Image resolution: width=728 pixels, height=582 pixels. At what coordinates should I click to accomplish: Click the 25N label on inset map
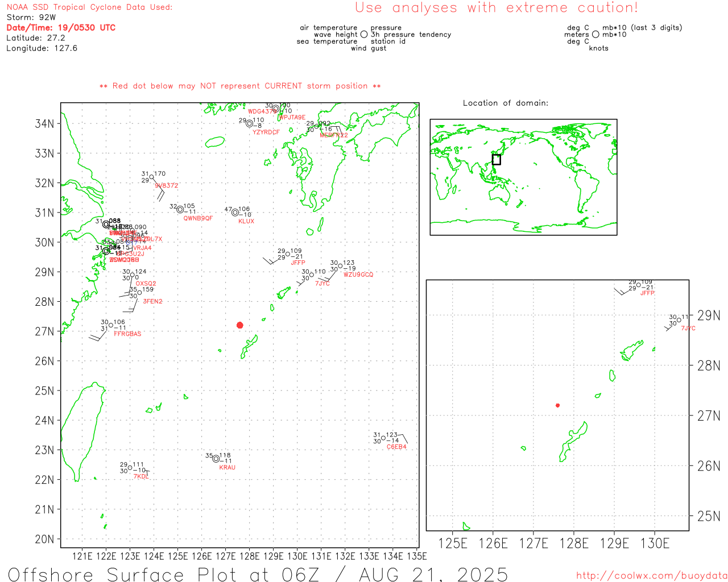tap(709, 516)
